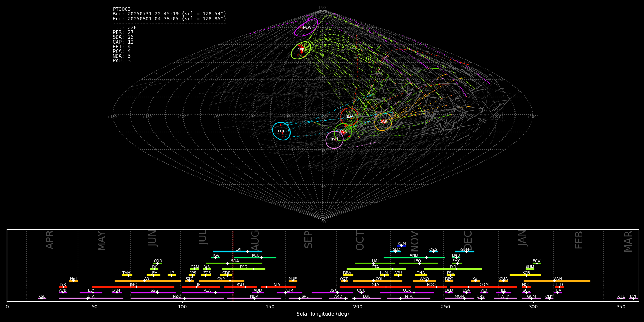Click the COR shower label in timeline
This screenshot has height=322, width=644.
point(158,261)
